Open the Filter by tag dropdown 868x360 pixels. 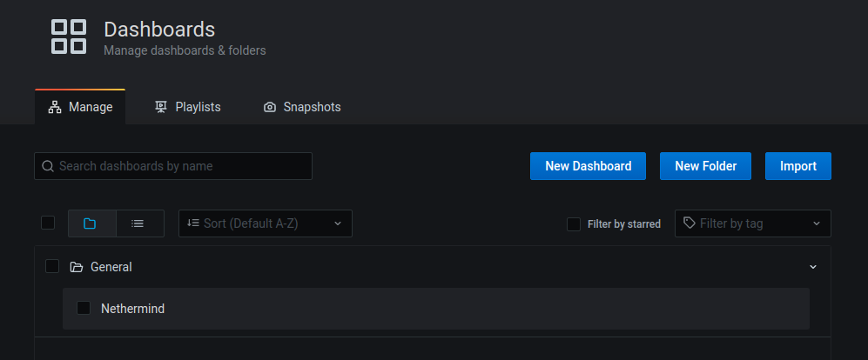pyautogui.click(x=753, y=223)
